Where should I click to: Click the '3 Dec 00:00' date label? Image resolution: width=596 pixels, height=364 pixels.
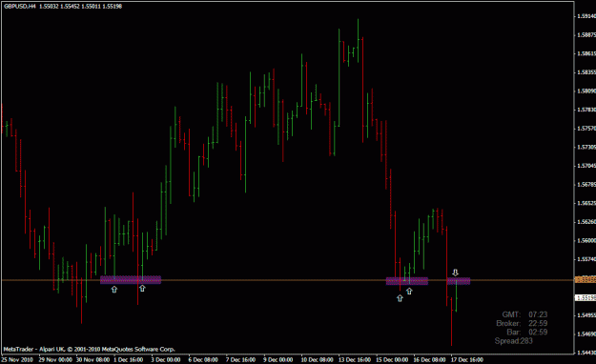166,359
